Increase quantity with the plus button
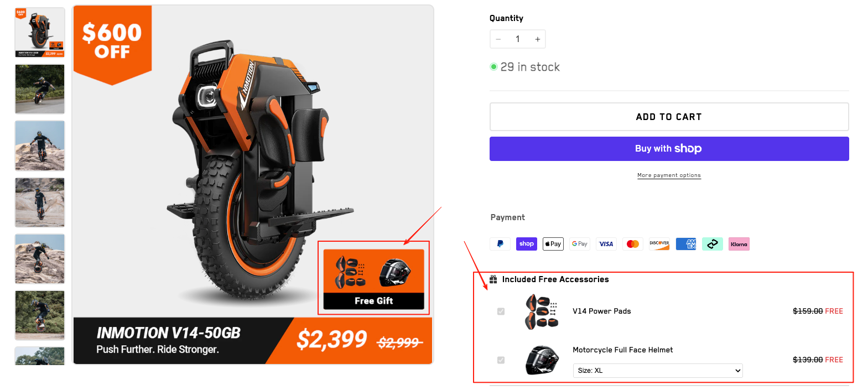The height and width of the screenshot is (390, 868). 537,39
